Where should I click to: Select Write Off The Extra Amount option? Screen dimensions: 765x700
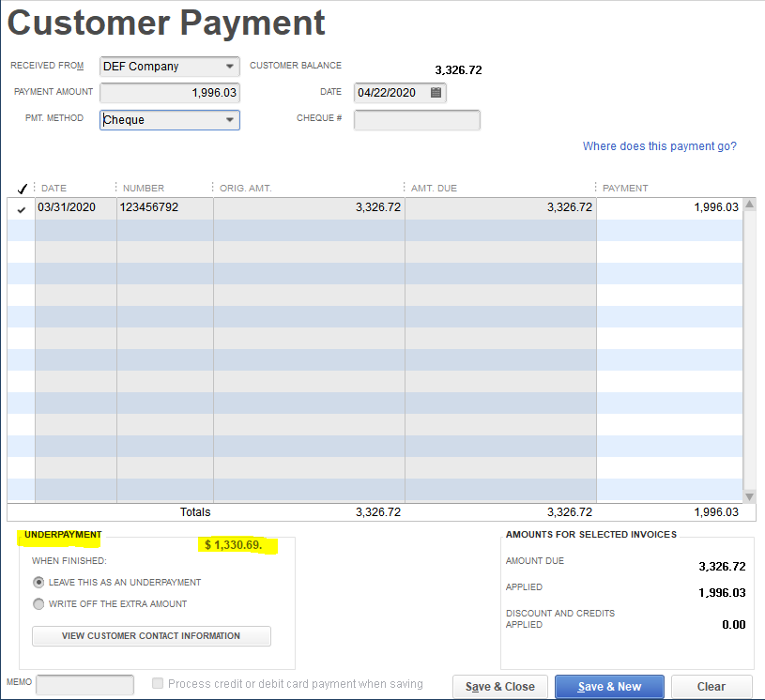(38, 604)
